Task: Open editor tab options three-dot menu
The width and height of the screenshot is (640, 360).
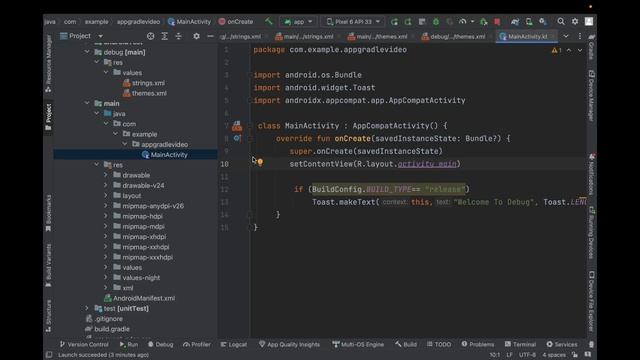Action: [580, 36]
